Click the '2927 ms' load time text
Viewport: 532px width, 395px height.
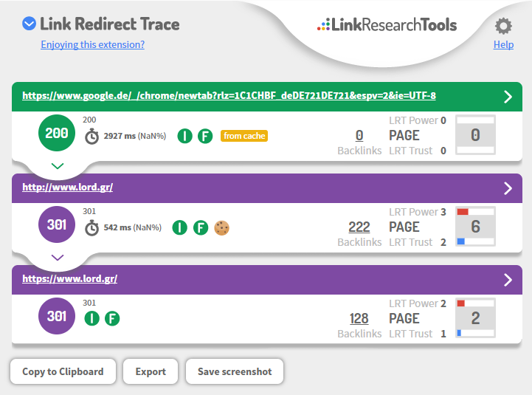[120, 136]
